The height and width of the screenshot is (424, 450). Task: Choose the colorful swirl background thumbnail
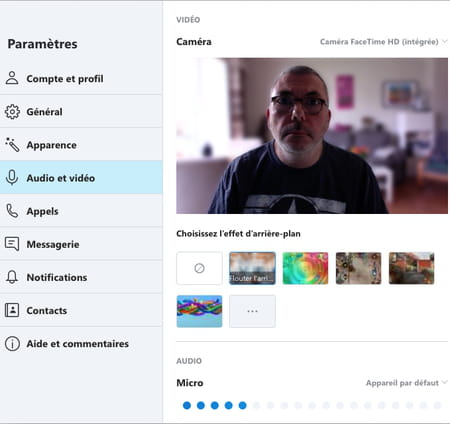click(305, 268)
